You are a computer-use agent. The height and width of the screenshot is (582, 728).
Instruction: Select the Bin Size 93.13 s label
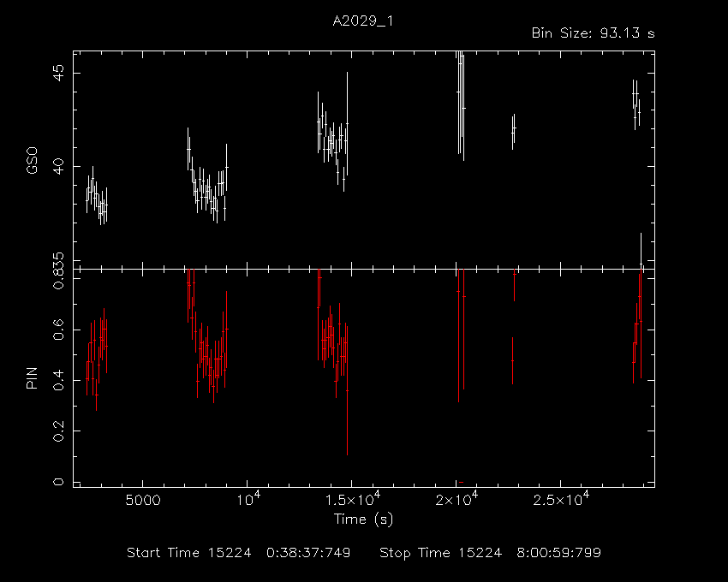(x=593, y=33)
